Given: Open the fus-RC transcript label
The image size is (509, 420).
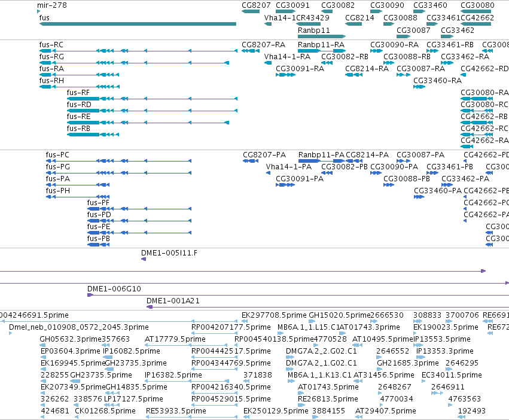Looking at the screenshot, I should (51, 45).
